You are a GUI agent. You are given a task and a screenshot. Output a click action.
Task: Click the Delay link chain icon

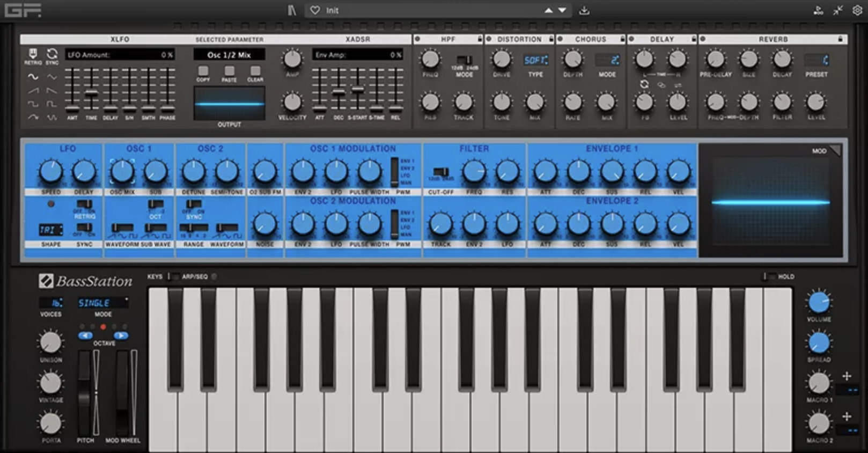(661, 85)
